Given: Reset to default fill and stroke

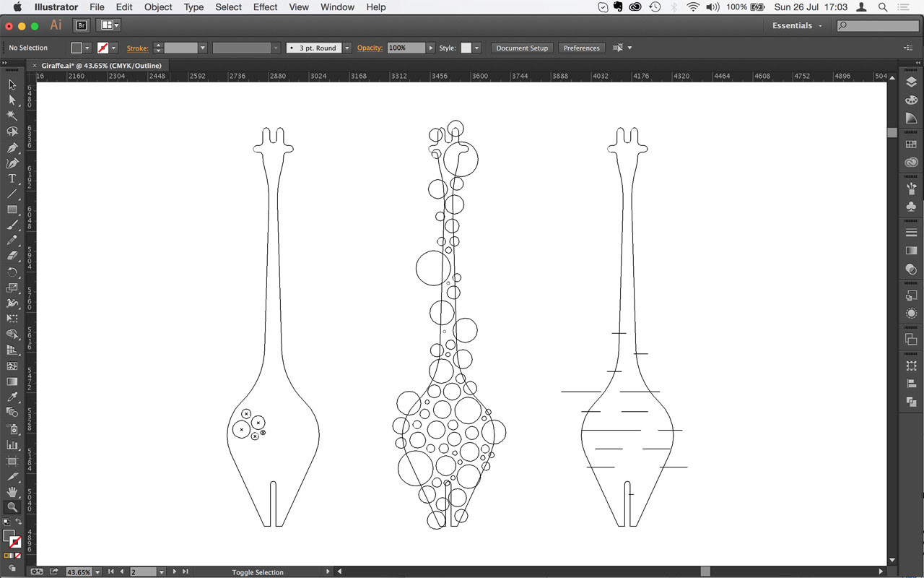Looking at the screenshot, I should tap(6, 521).
